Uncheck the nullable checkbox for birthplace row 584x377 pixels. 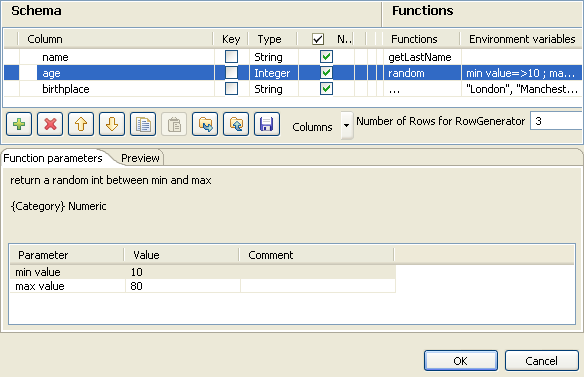click(x=326, y=89)
